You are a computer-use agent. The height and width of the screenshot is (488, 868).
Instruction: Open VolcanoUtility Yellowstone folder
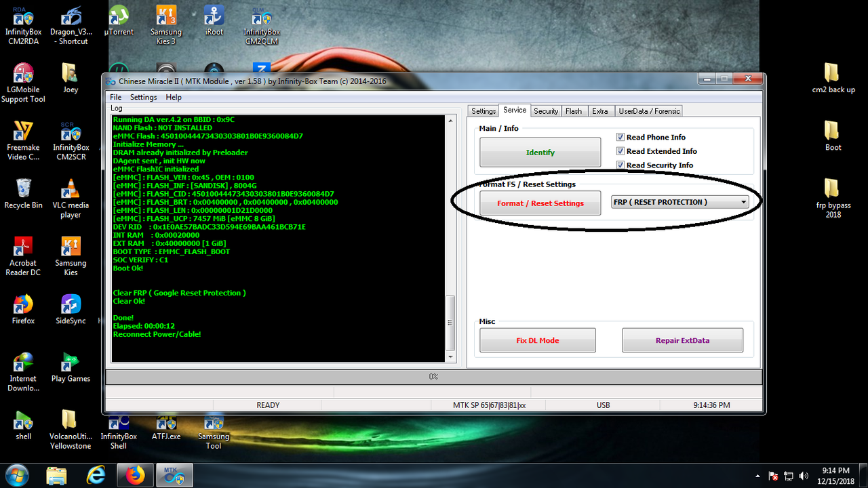71,429
